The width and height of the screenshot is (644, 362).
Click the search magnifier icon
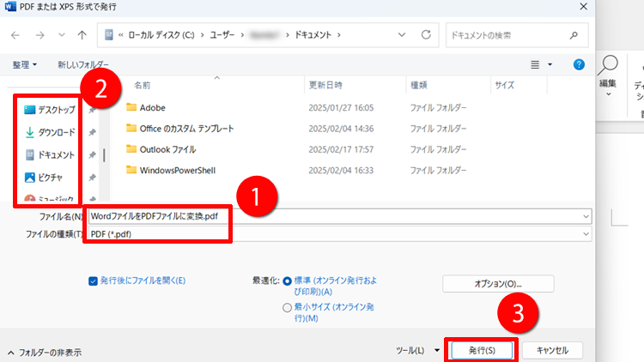point(574,35)
